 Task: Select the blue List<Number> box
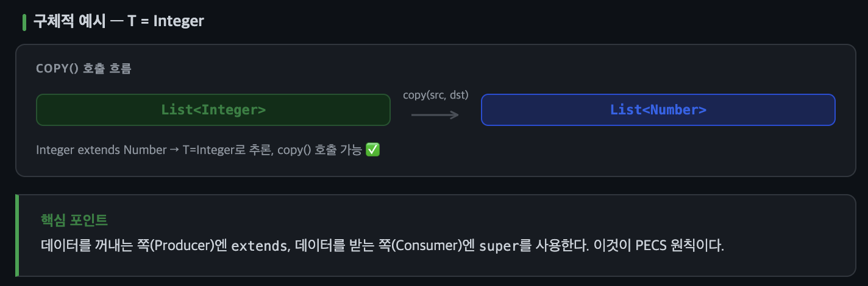[658, 110]
